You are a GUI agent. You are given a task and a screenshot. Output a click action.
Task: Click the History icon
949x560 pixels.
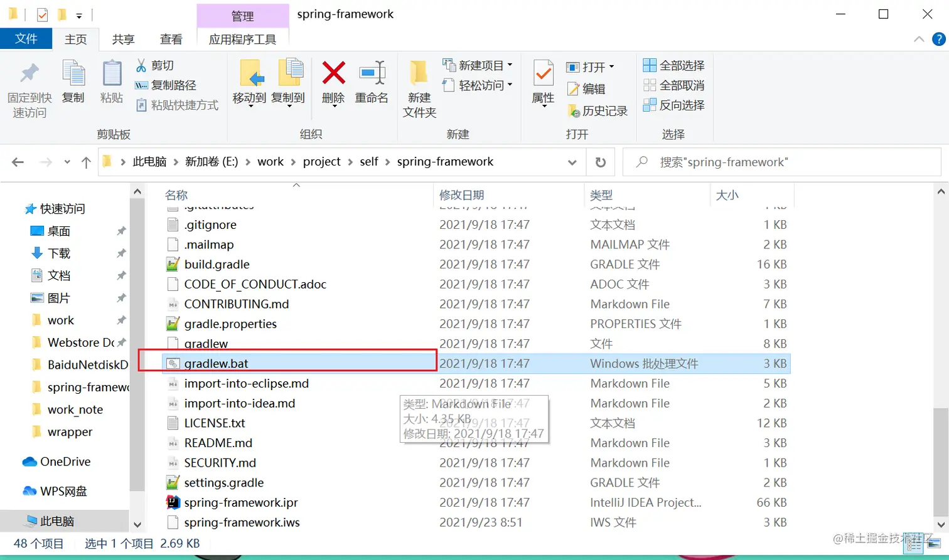[x=573, y=111]
